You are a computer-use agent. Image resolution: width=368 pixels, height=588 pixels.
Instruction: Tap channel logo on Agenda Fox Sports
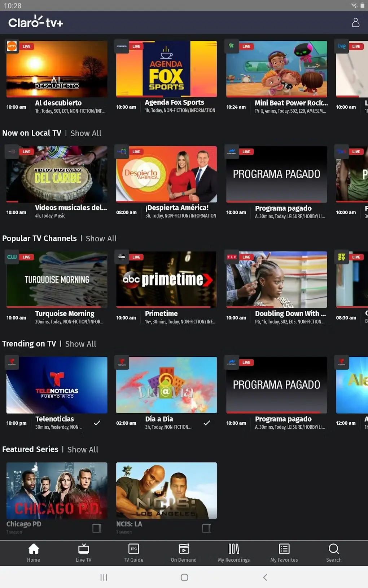[x=122, y=46]
